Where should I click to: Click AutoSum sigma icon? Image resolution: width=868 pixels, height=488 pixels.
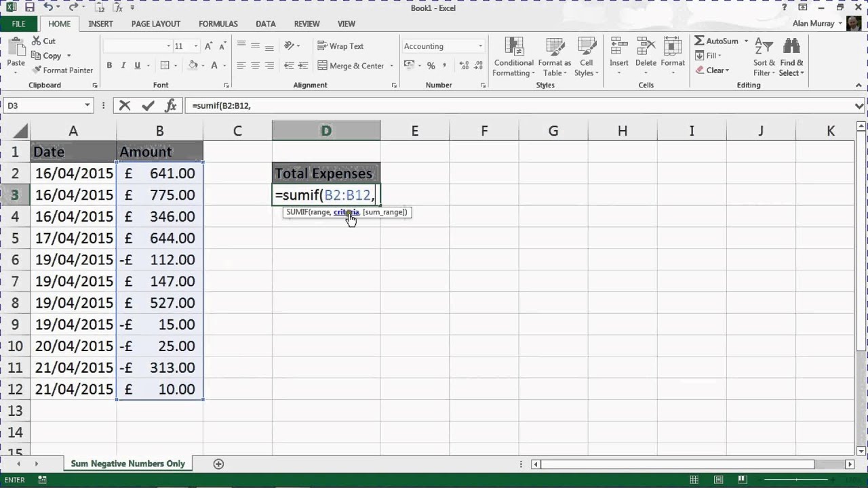699,41
